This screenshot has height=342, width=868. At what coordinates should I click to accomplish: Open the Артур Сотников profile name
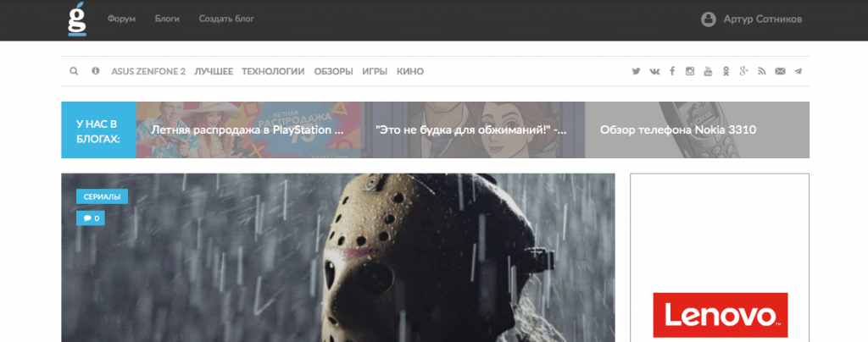763,19
